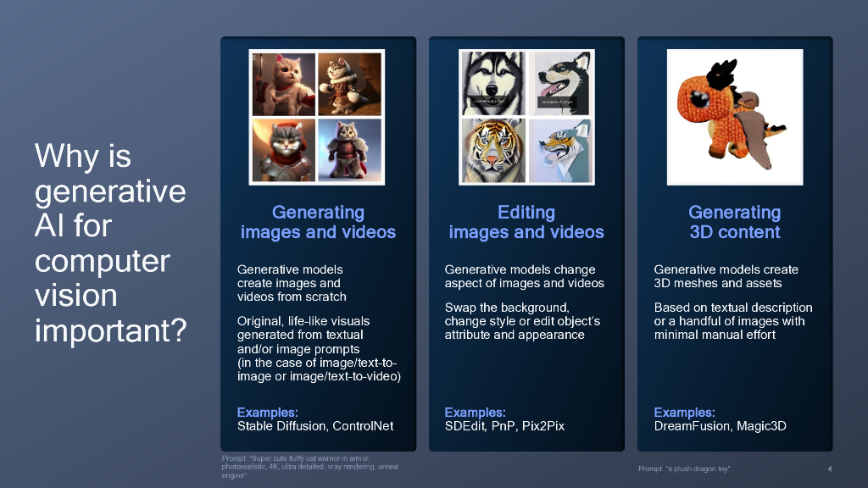
Task: Click 'Generative models change aspect' text
Action: point(524,276)
